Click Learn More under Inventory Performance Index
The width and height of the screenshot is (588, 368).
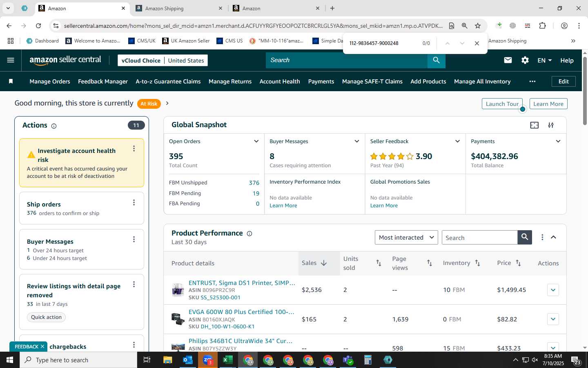click(x=283, y=206)
